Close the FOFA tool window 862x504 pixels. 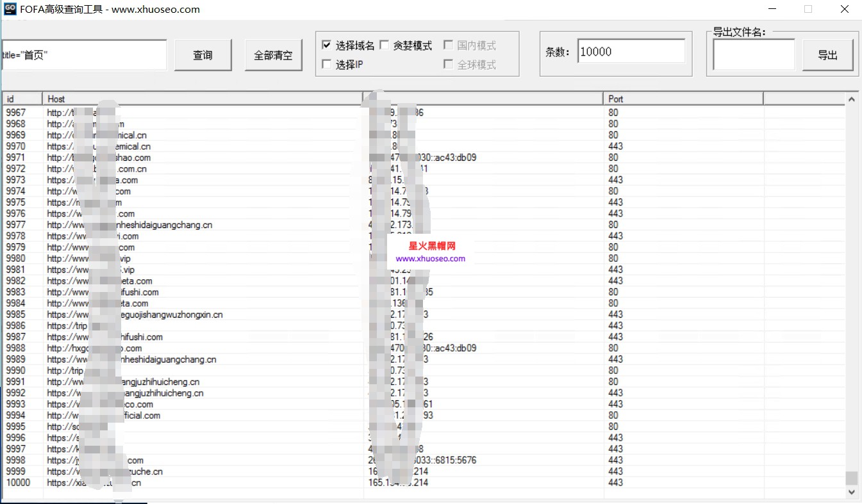click(x=845, y=9)
